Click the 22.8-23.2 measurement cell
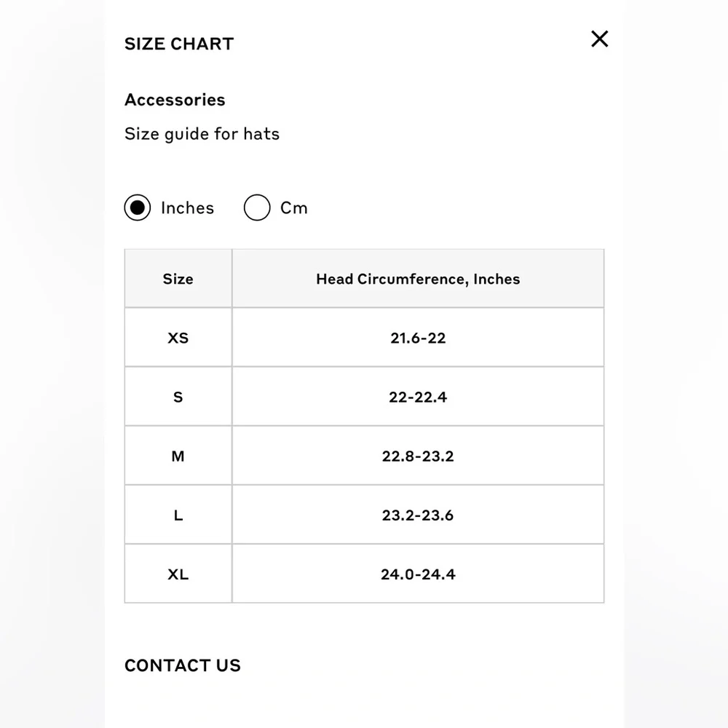728x728 pixels. point(418,456)
